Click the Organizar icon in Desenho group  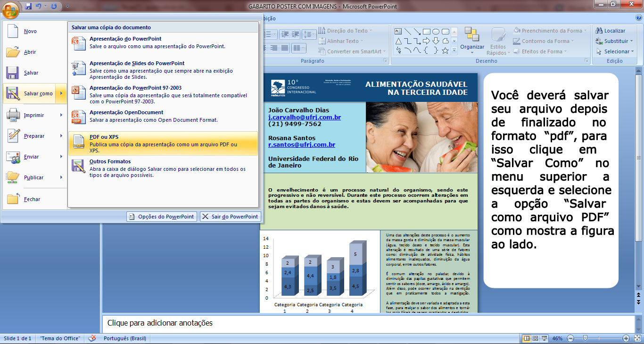(472, 40)
